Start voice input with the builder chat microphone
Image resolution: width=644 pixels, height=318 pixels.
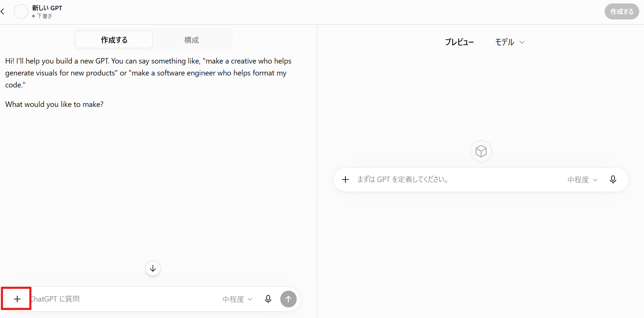click(x=268, y=299)
